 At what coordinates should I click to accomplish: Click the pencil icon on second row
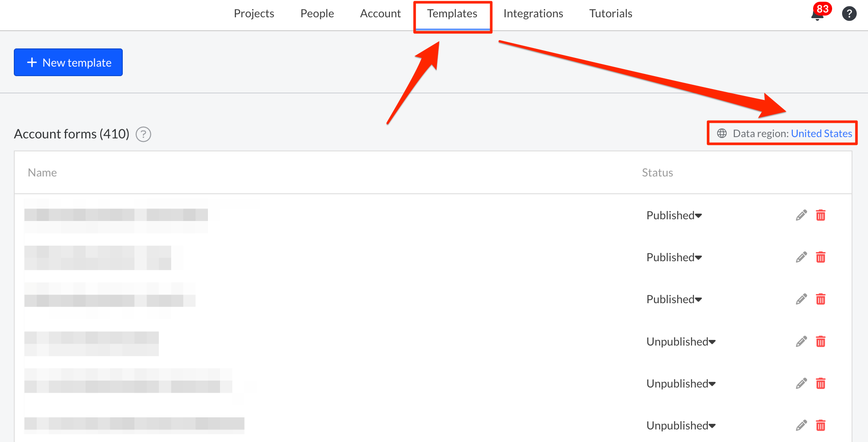pyautogui.click(x=801, y=257)
